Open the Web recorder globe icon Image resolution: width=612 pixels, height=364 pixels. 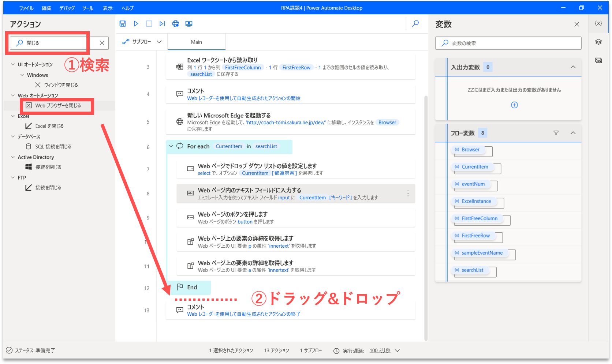[176, 24]
